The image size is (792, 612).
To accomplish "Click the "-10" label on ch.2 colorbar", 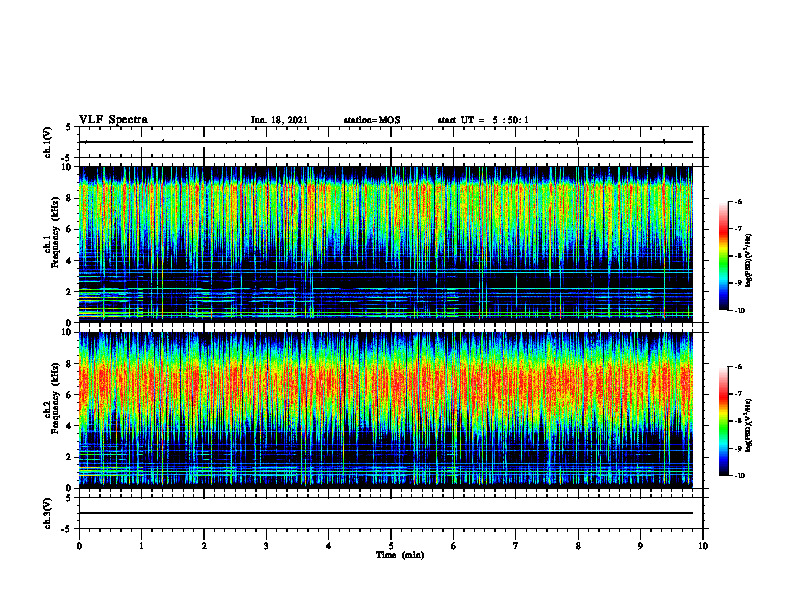I will [x=740, y=476].
